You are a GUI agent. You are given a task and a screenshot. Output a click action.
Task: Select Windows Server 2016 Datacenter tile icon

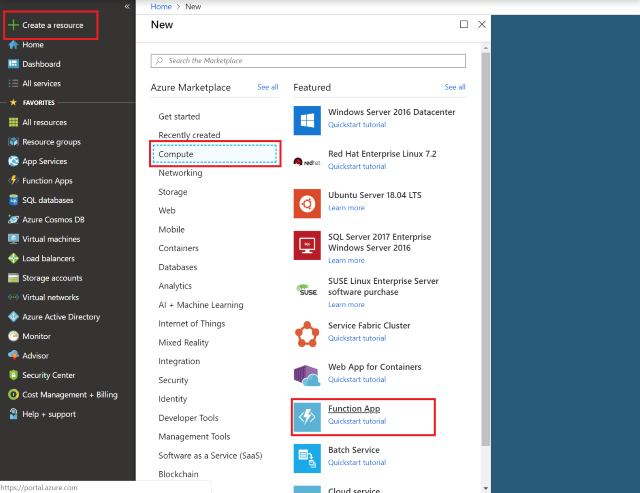(307, 120)
